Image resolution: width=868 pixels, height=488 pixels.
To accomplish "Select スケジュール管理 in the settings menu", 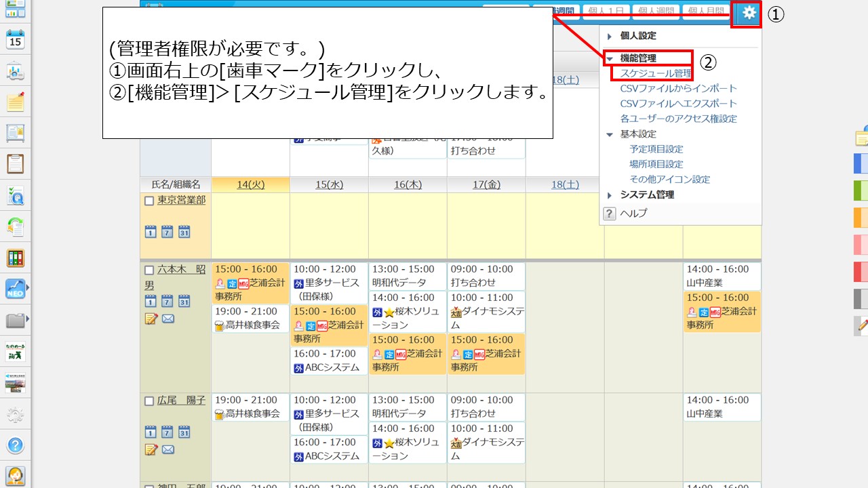I will point(656,73).
